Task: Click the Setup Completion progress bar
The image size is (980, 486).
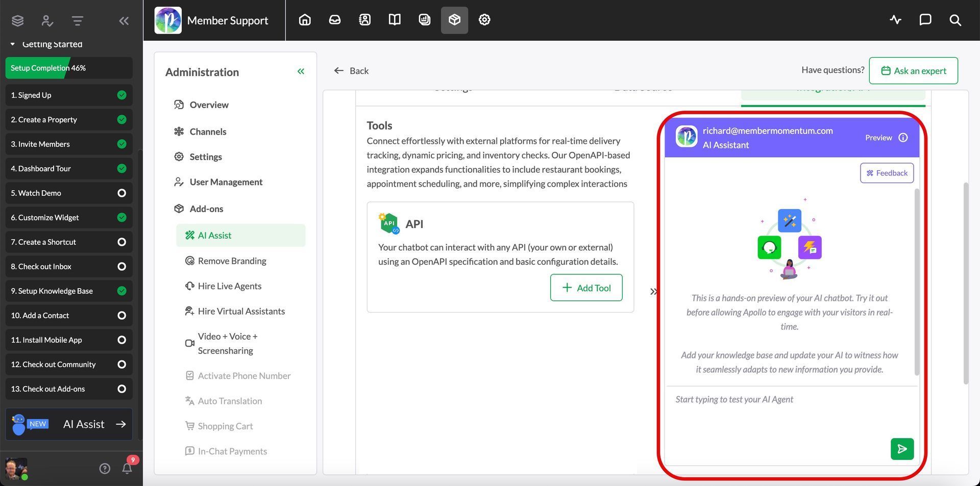Action: [69, 67]
